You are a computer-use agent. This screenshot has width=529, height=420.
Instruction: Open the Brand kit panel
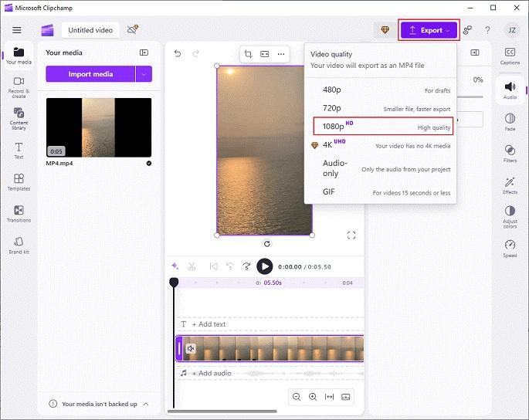coord(19,245)
